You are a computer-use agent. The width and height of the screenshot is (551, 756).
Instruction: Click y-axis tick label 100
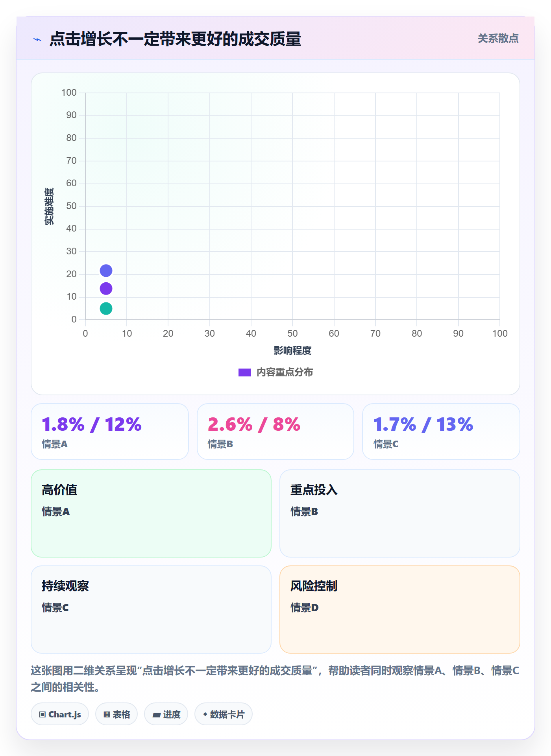click(x=69, y=93)
